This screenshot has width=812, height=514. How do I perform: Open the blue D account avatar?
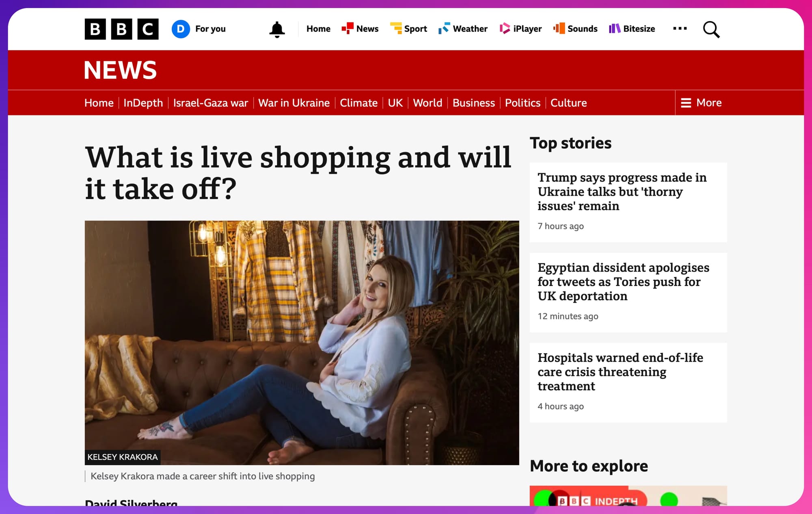tap(181, 29)
